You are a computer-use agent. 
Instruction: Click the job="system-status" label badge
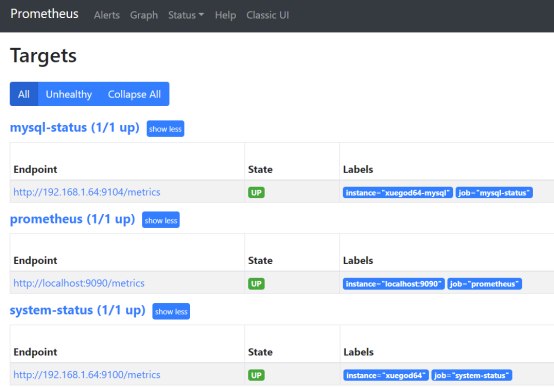click(472, 375)
